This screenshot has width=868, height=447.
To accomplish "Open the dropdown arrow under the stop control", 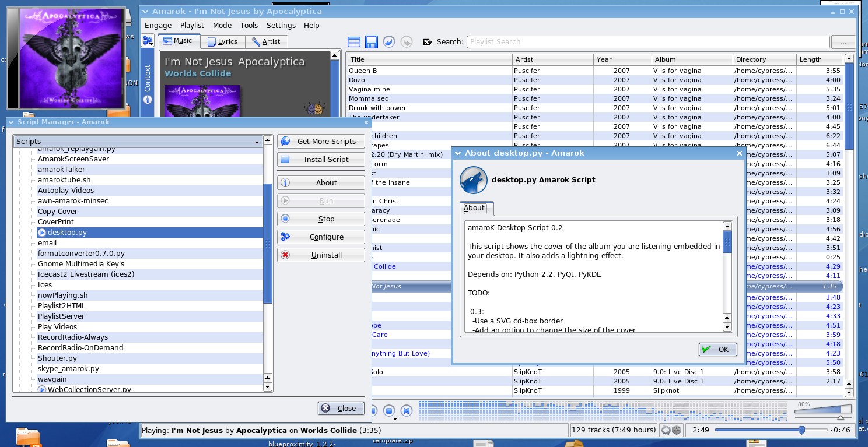I will point(395,418).
